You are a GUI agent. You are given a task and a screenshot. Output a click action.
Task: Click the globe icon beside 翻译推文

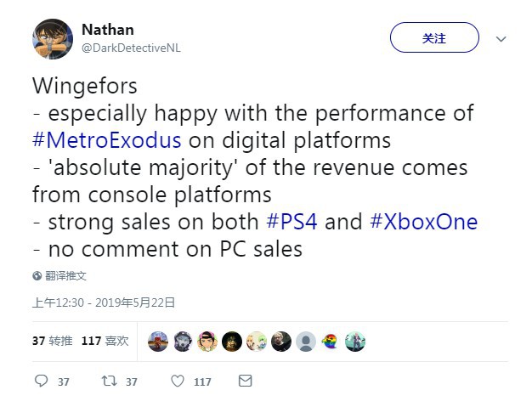point(37,275)
